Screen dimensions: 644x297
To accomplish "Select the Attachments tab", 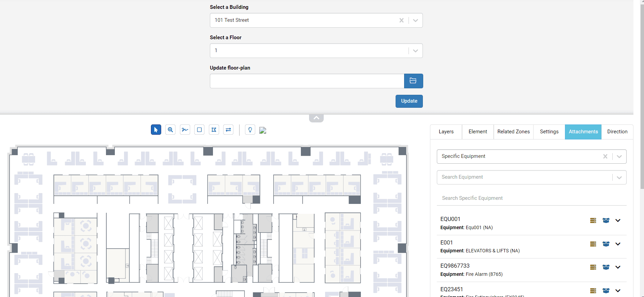I will [583, 132].
